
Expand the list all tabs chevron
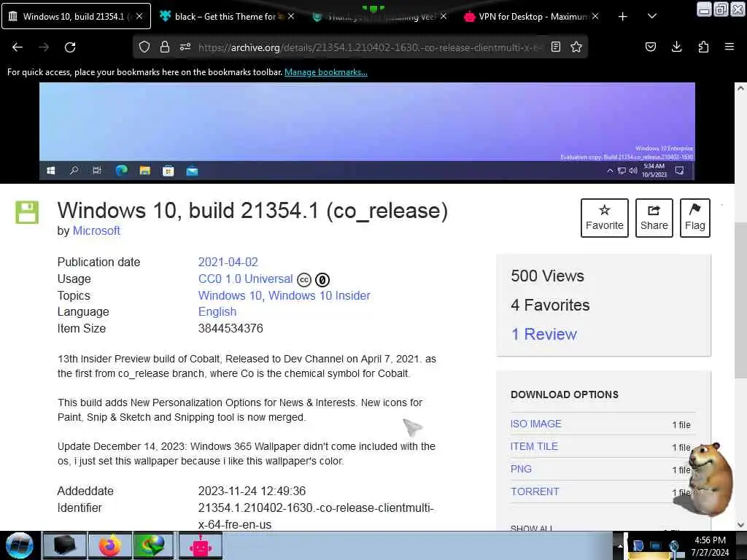coord(652,16)
